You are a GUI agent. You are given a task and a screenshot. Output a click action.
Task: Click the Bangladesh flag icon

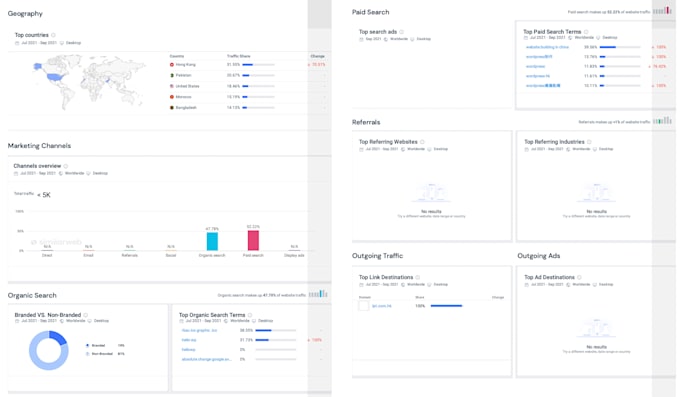(x=172, y=108)
